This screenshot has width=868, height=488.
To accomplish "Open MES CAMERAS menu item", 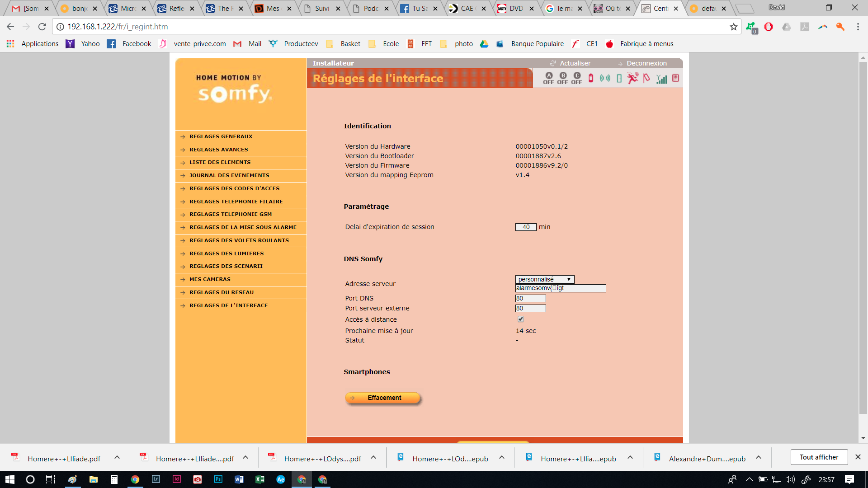I will pos(210,279).
